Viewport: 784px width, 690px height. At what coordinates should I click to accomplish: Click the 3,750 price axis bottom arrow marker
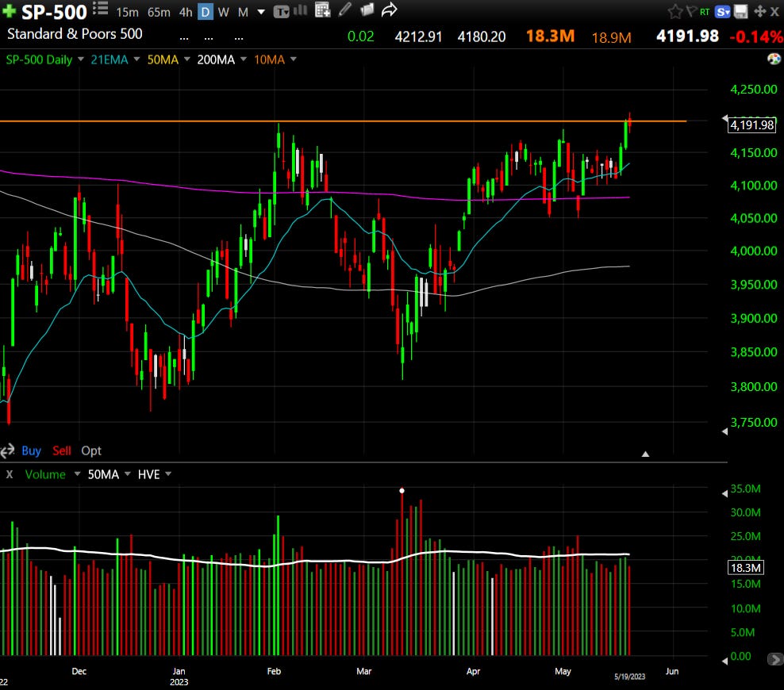coord(724,431)
